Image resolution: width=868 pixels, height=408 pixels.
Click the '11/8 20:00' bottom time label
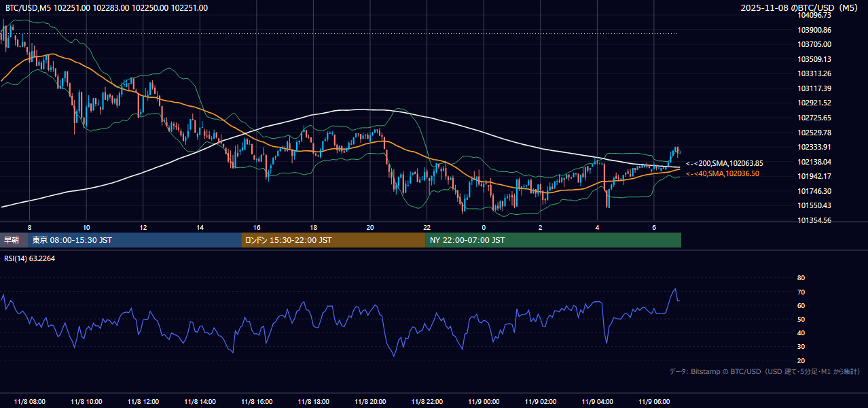click(369, 401)
